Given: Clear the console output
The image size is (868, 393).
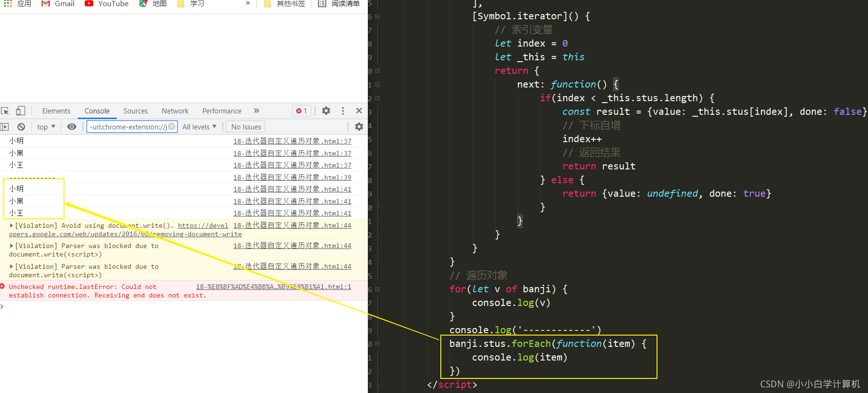Looking at the screenshot, I should 21,127.
